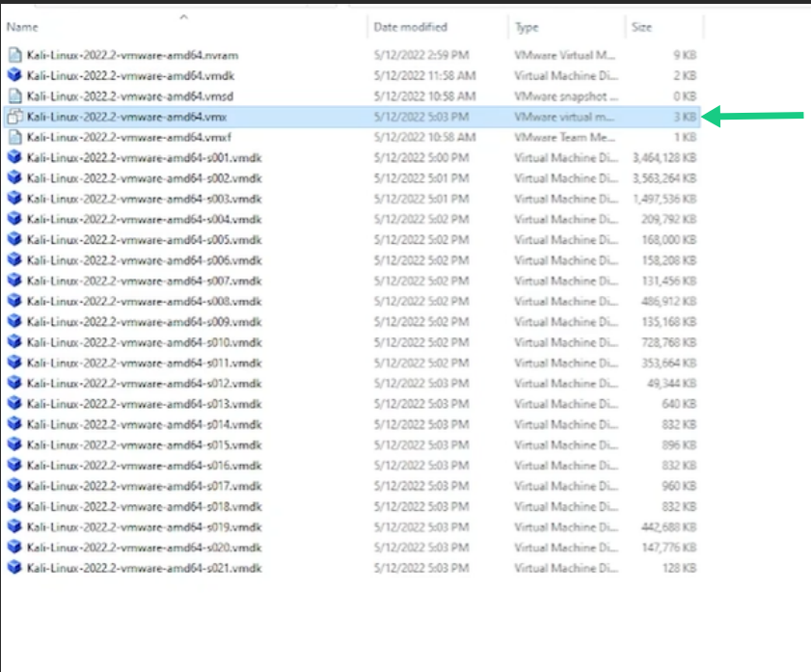Viewport: 811px width, 672px height.
Task: Click the disk icon for s019.vmdk
Action: click(x=15, y=526)
